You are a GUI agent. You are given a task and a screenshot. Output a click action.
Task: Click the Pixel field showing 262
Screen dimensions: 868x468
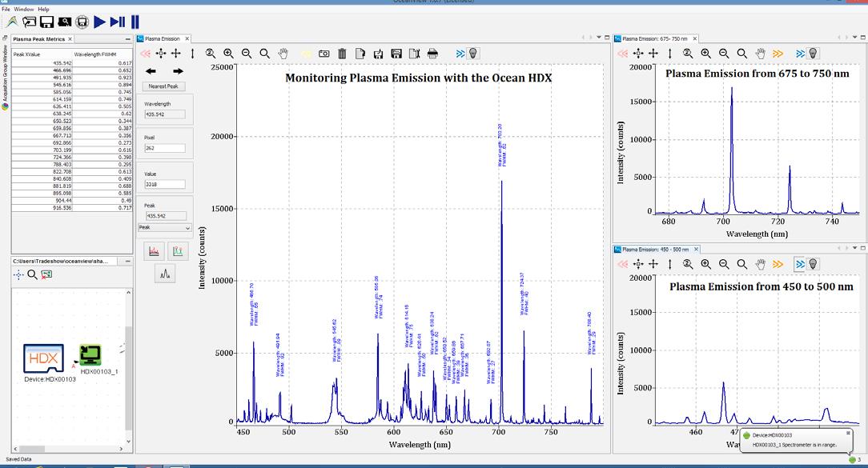click(165, 148)
